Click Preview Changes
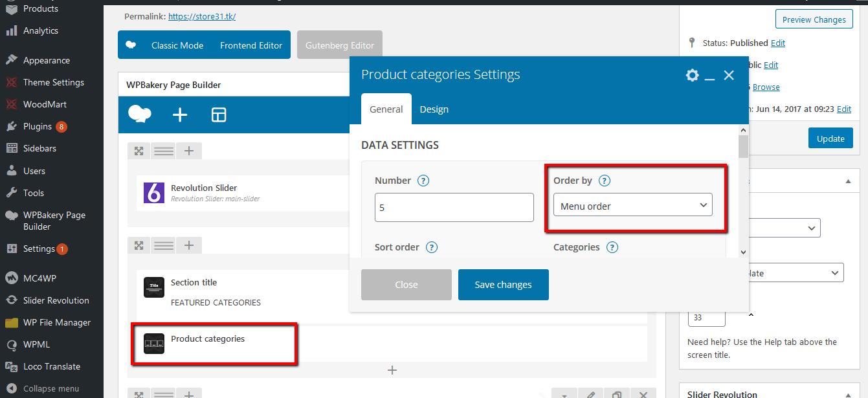This screenshot has width=868, height=398. pyautogui.click(x=814, y=19)
